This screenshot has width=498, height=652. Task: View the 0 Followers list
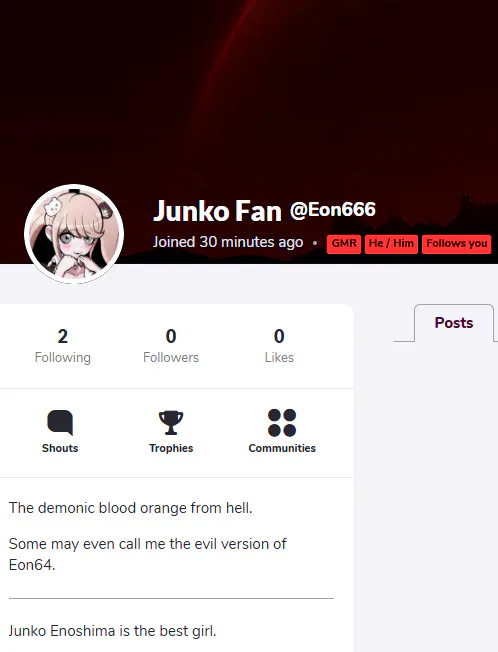(171, 346)
